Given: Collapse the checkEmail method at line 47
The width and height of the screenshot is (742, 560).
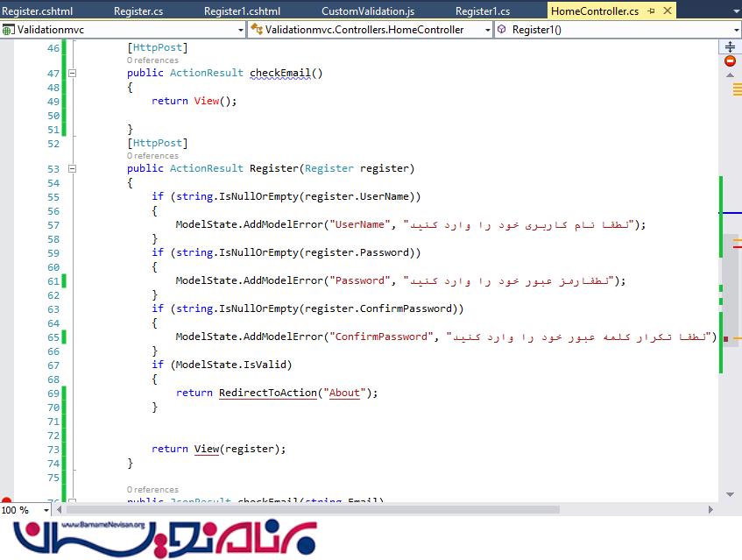Looking at the screenshot, I should tap(72, 74).
